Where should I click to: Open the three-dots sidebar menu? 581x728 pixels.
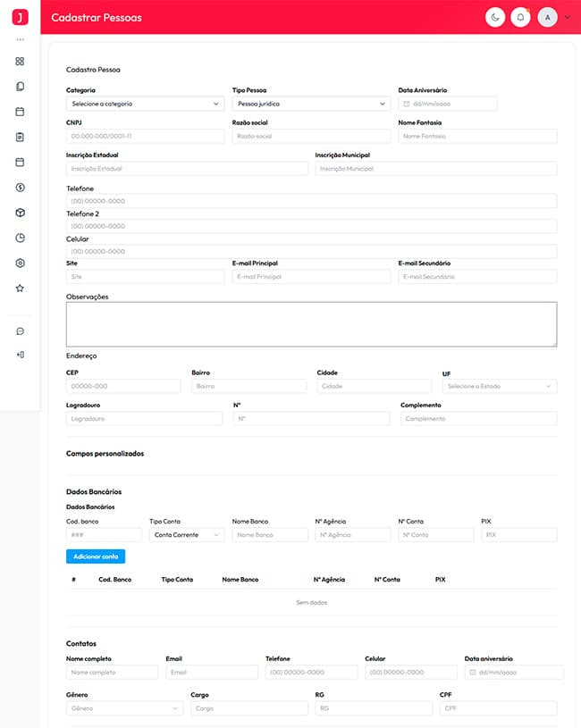click(20, 39)
